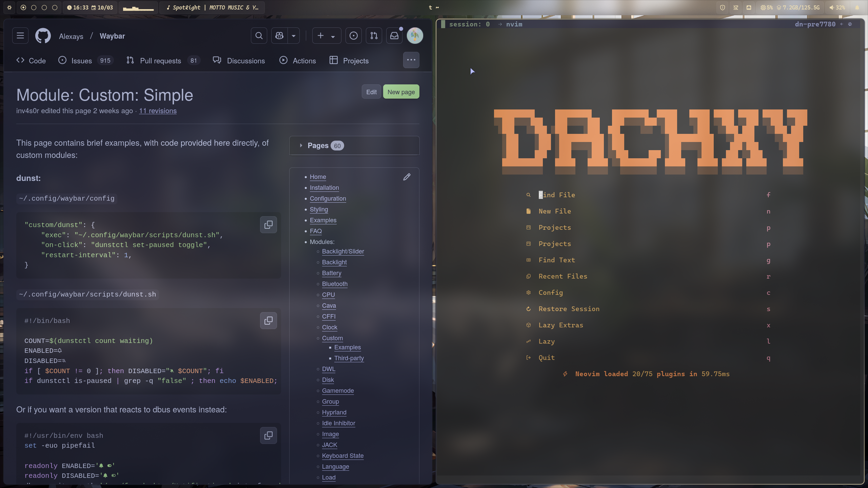Click the pencil edit sidebar icon
868x488 pixels.
point(407,177)
